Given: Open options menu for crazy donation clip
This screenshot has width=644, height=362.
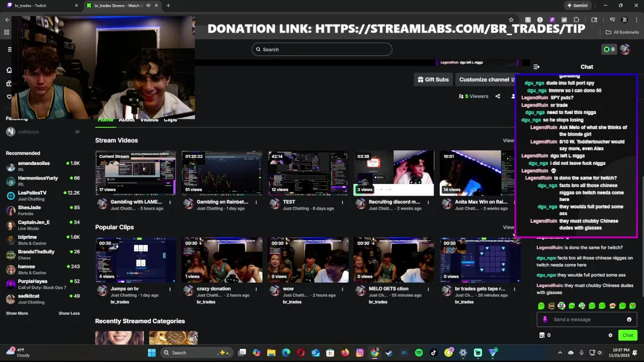Looking at the screenshot, I should coord(256,290).
